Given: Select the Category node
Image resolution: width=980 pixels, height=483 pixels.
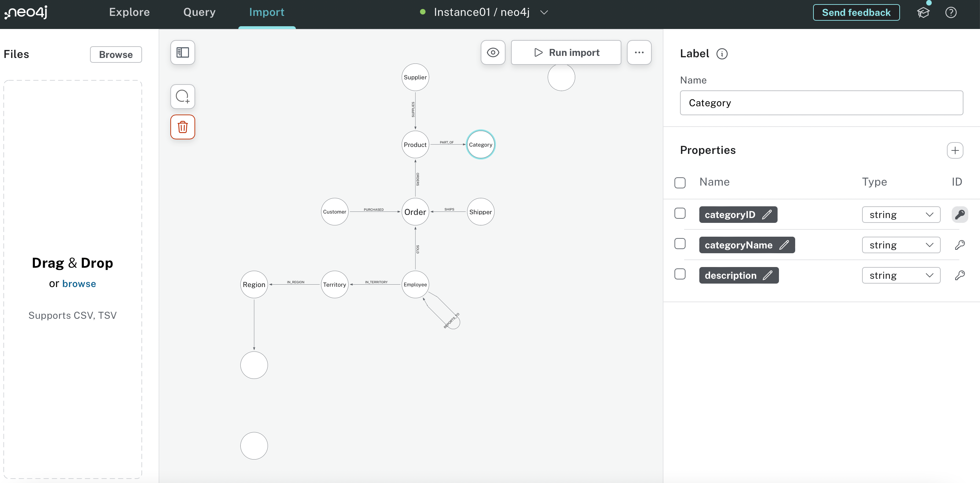Looking at the screenshot, I should click(x=480, y=145).
